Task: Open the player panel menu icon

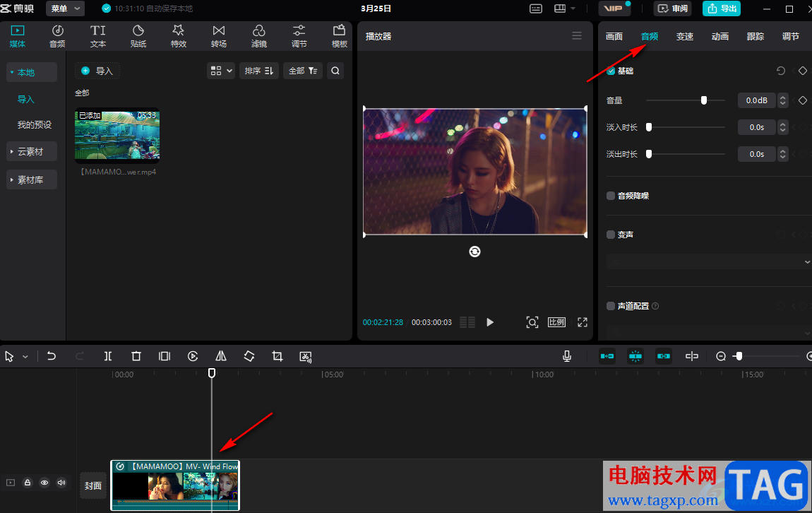Action: tap(577, 36)
